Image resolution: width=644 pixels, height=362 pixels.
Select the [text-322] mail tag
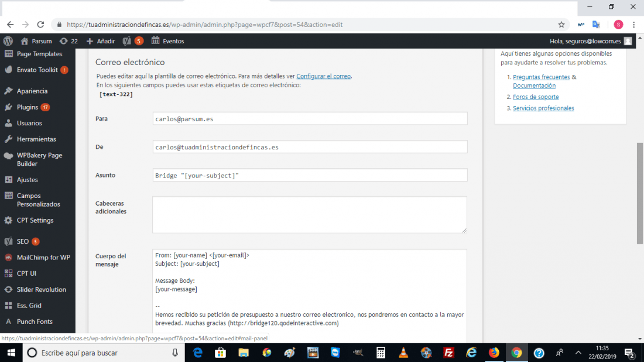[x=116, y=94]
